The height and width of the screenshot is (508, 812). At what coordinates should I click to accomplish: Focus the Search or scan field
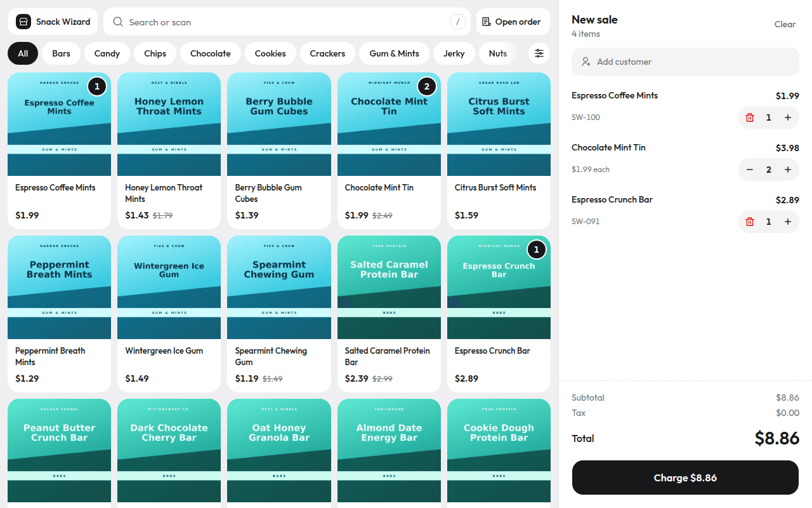pyautogui.click(x=287, y=22)
